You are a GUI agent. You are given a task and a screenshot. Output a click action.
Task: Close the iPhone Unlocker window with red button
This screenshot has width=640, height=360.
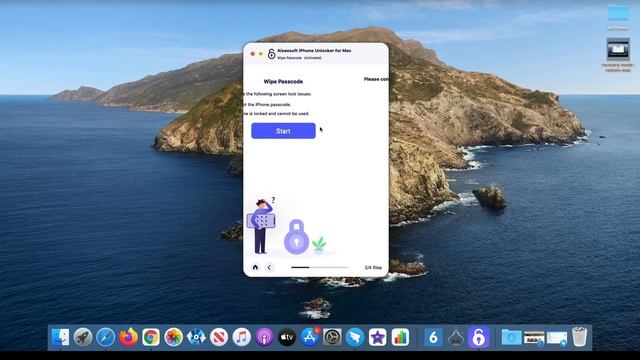coord(253,54)
